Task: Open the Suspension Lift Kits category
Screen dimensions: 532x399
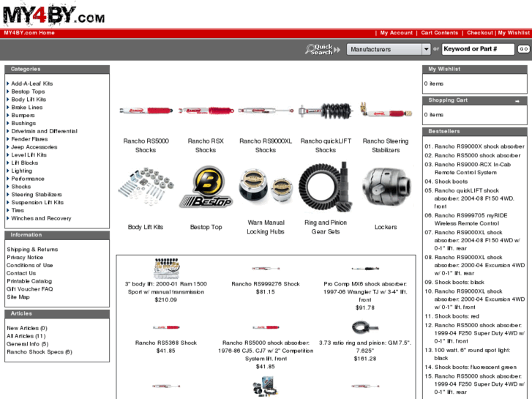Action: point(37,202)
